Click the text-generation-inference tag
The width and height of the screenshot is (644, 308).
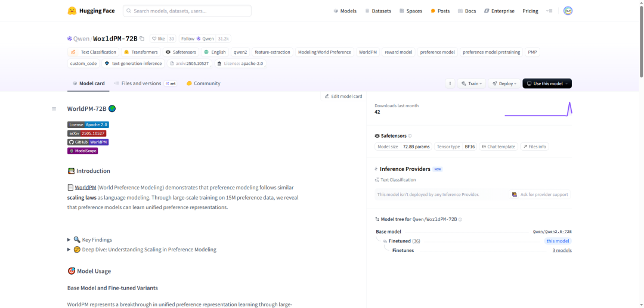[x=133, y=64]
